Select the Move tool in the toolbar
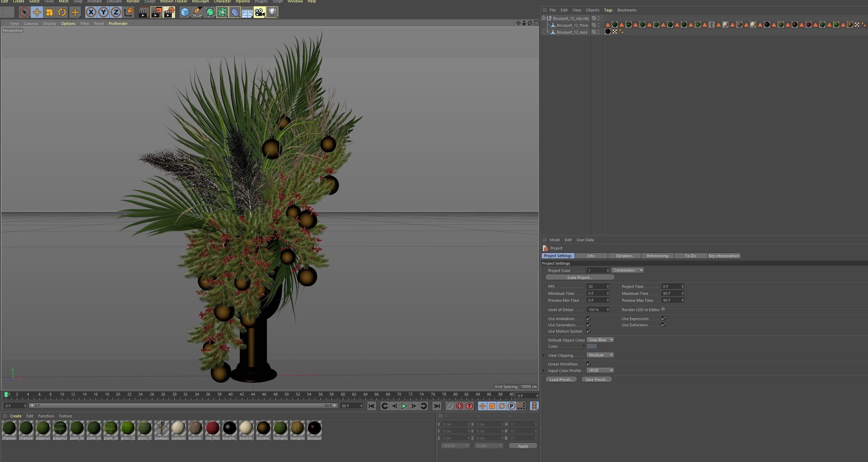Viewport: 868px width, 462px height. coord(37,12)
